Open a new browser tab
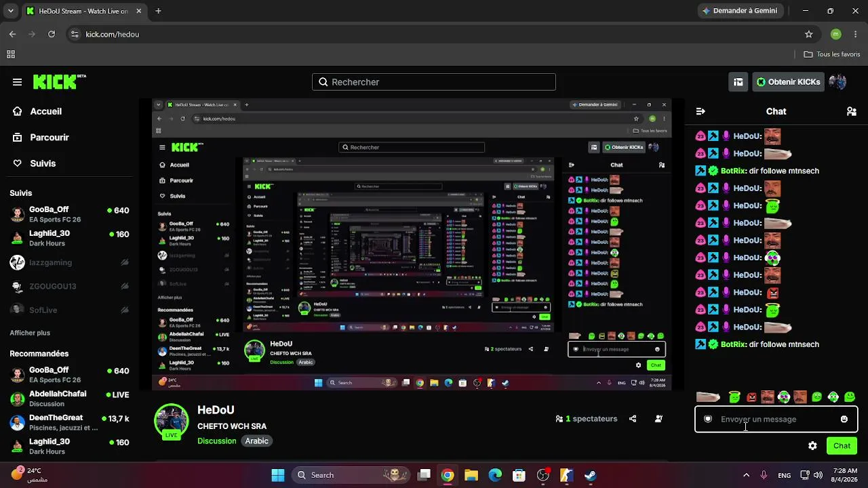868x488 pixels. pyautogui.click(x=158, y=11)
